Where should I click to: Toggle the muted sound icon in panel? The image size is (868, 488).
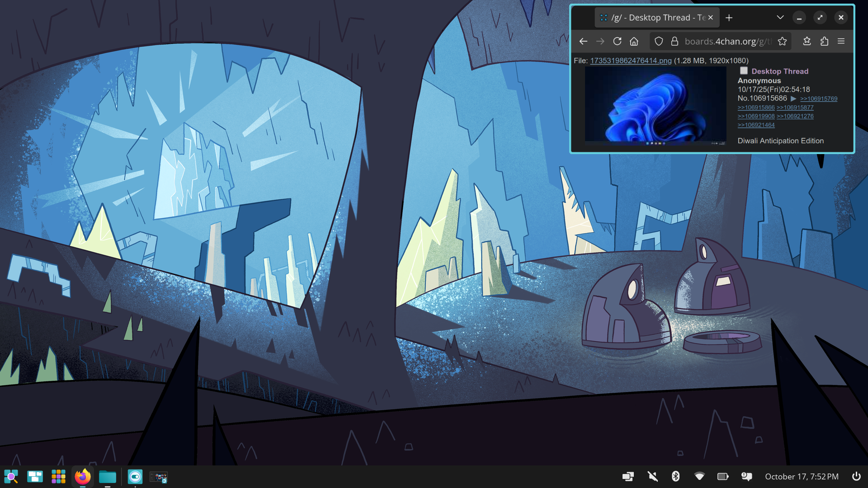pyautogui.click(x=652, y=476)
